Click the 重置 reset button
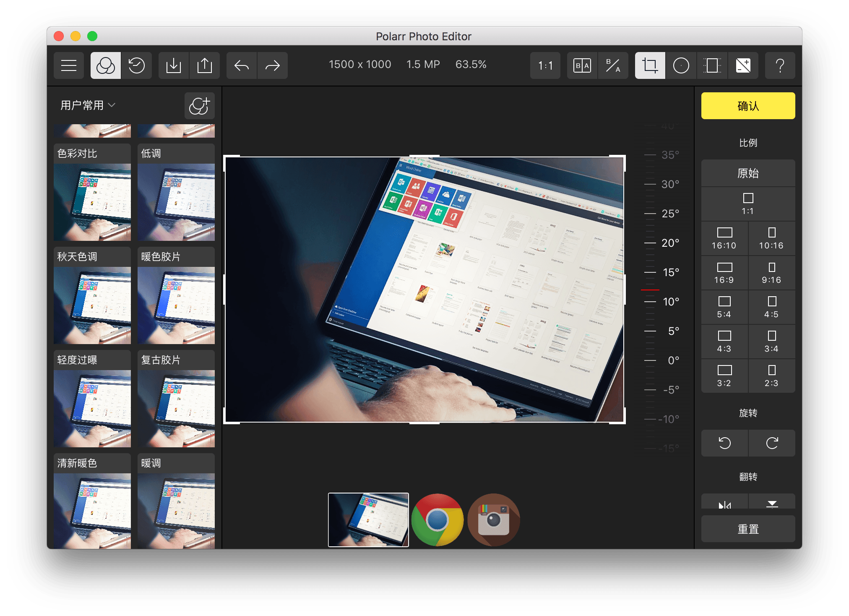The image size is (849, 616). pos(748,529)
